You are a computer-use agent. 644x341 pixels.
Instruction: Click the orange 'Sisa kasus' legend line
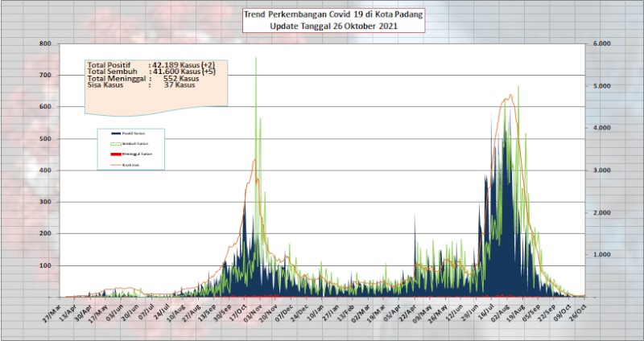coord(116,165)
